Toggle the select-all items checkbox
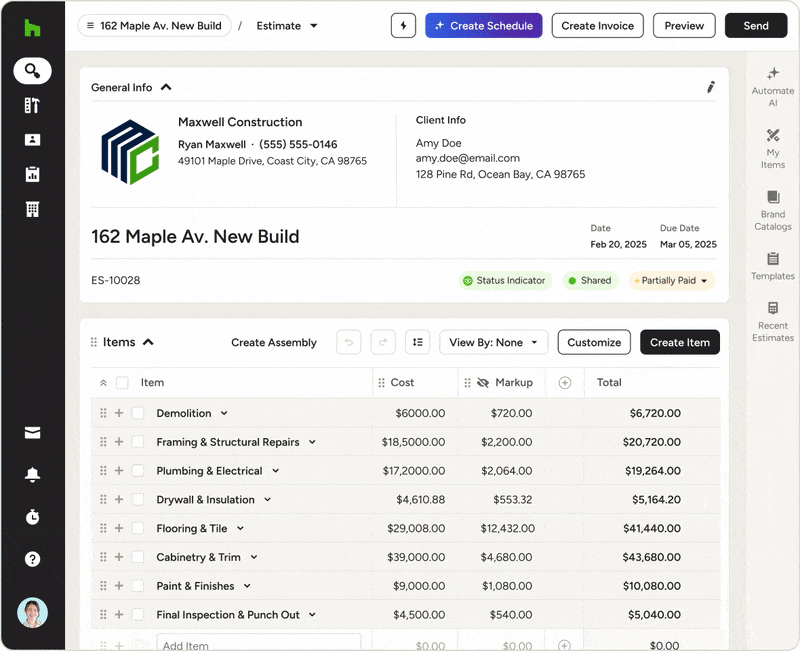Screen dimensions: 800x651 (x=122, y=383)
